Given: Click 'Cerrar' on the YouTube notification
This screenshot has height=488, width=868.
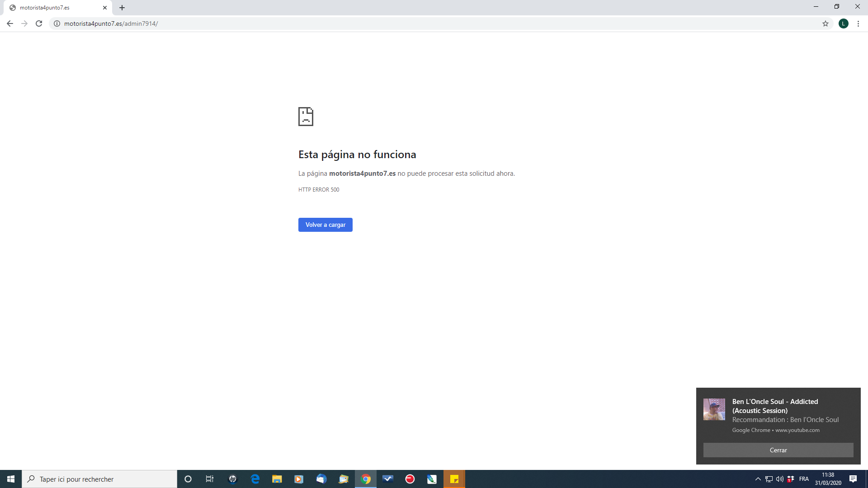Looking at the screenshot, I should [778, 450].
